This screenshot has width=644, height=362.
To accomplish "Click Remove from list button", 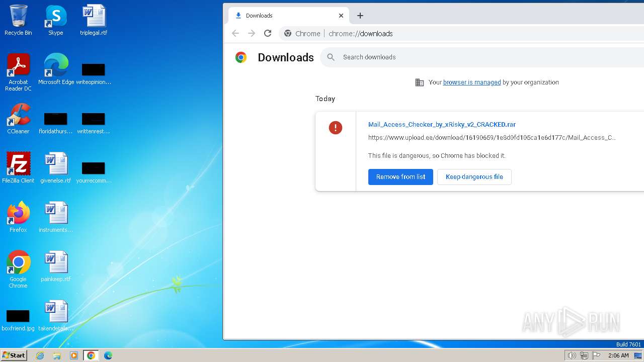I will pos(400,177).
